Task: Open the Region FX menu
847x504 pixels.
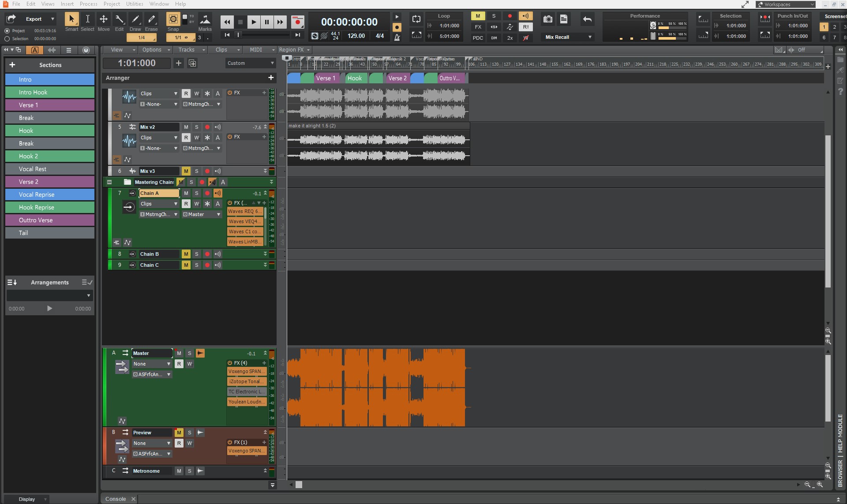Action: click(x=294, y=50)
